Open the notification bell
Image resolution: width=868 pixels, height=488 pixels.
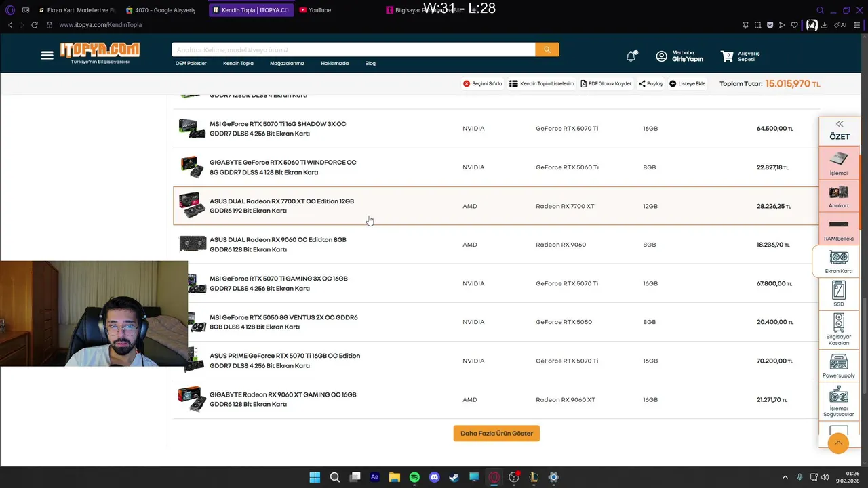click(631, 56)
